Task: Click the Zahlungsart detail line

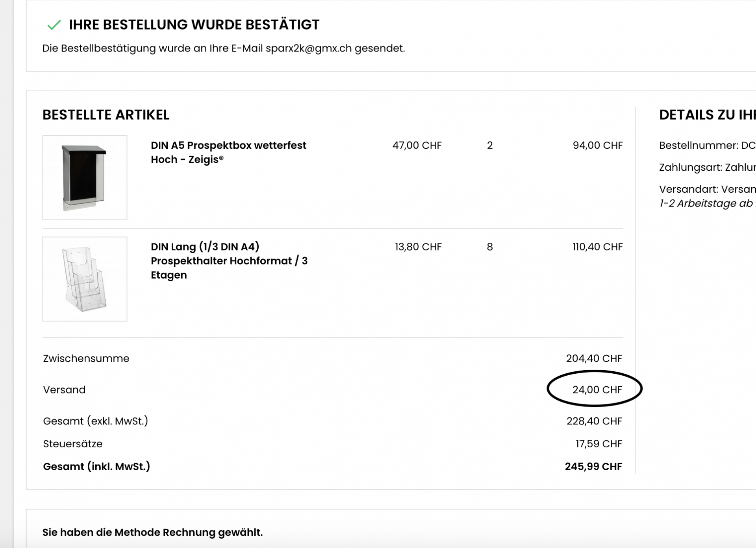Action: 707,167
